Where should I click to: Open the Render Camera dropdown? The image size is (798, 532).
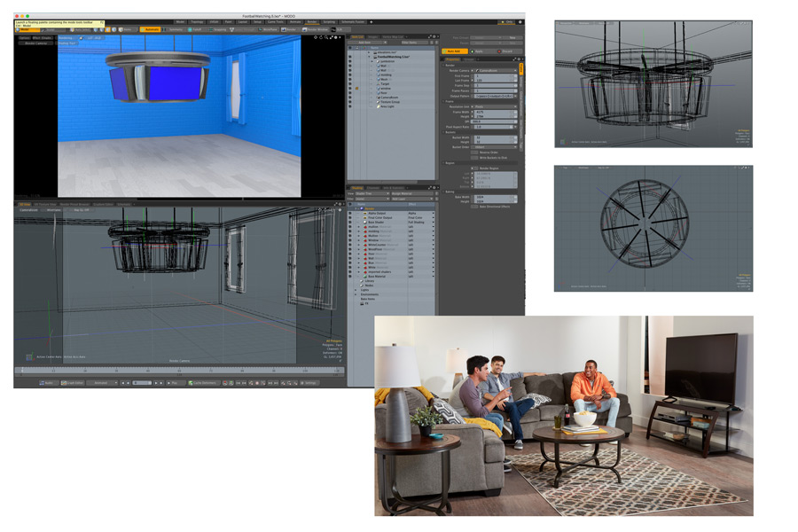click(496, 70)
